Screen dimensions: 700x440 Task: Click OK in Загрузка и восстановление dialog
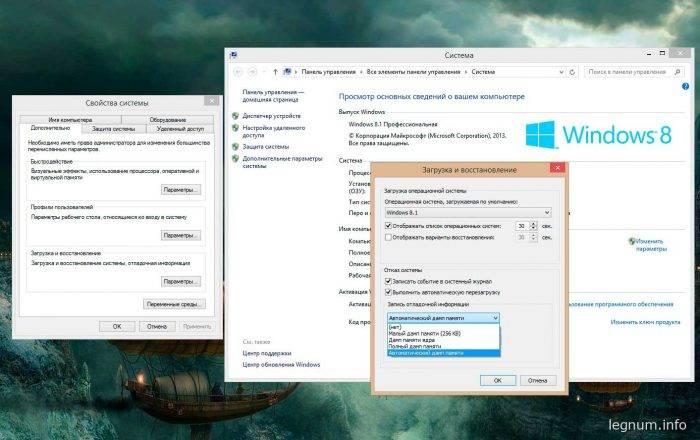(x=498, y=381)
